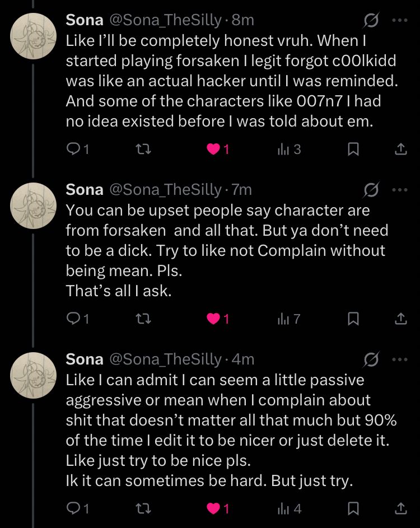
Task: Share the 'But just try' tweet
Action: (x=400, y=508)
